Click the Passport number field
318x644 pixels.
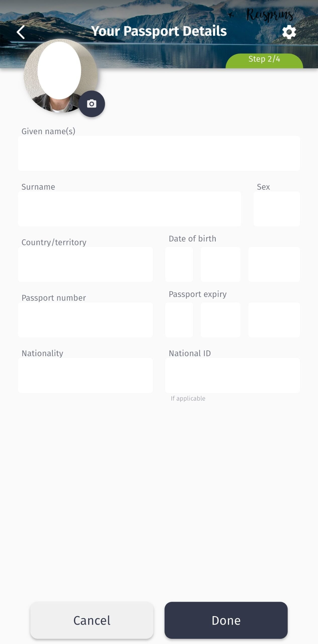tap(85, 320)
